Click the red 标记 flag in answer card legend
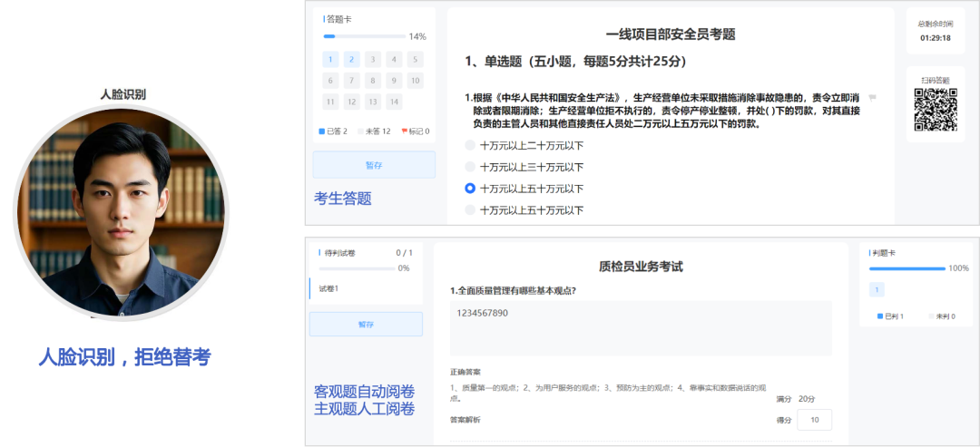Image resolution: width=980 pixels, height=447 pixels. click(x=405, y=131)
